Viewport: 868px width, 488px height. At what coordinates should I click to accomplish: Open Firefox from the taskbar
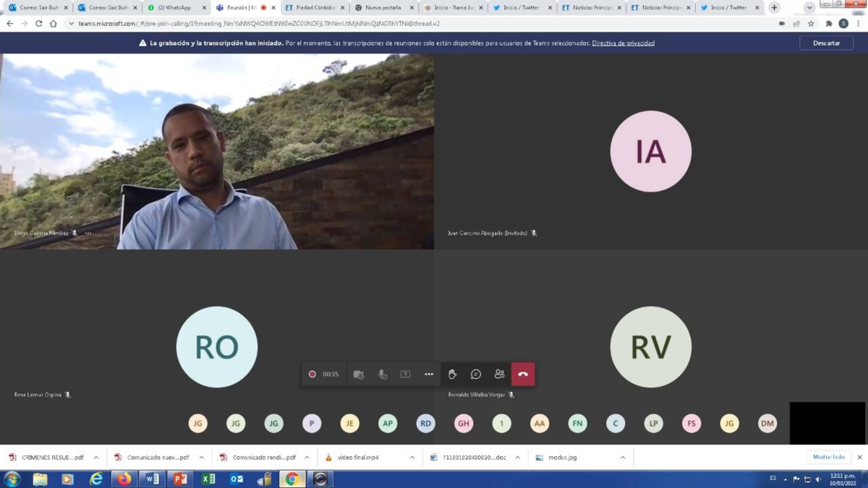click(x=124, y=479)
